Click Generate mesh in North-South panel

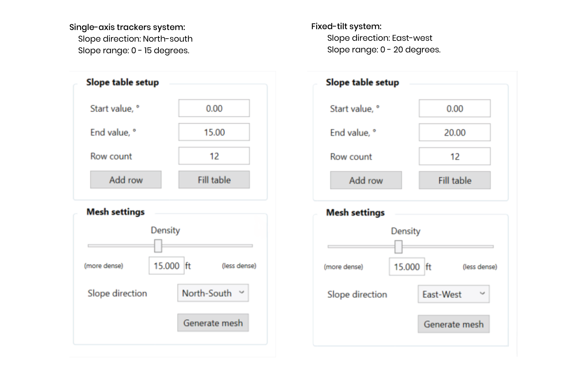pos(213,322)
